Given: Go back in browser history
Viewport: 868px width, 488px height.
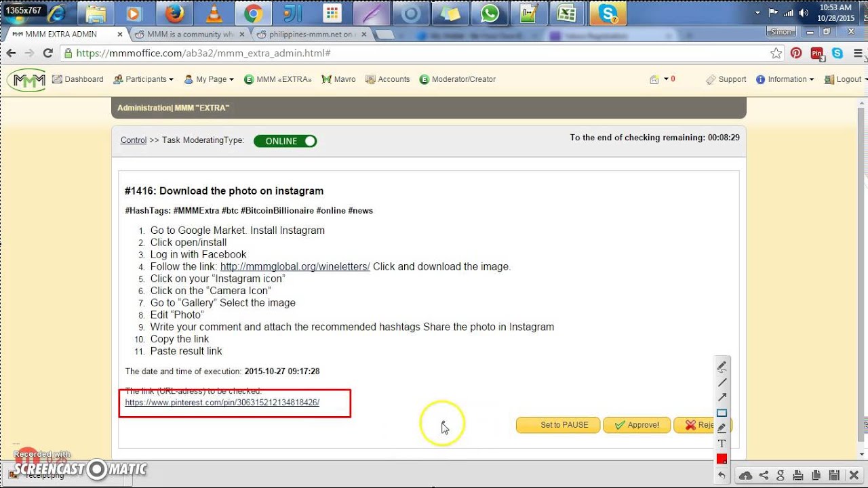Looking at the screenshot, I should pos(12,53).
